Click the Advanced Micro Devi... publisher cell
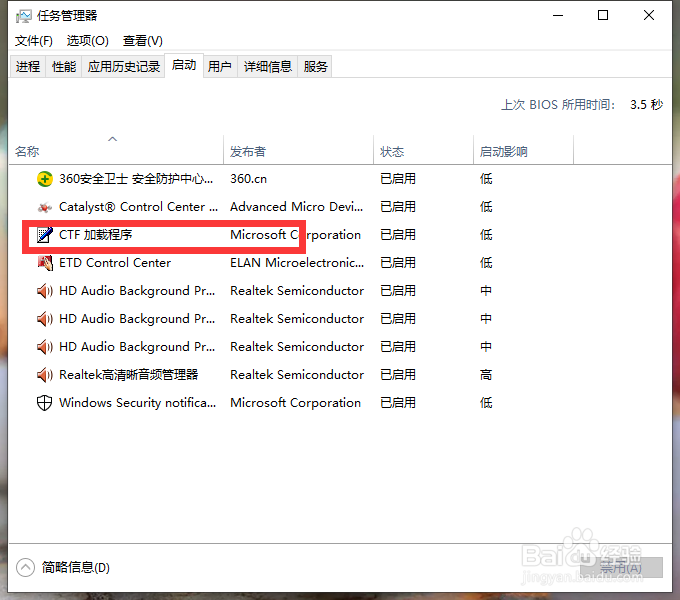The height and width of the screenshot is (600, 680). click(296, 207)
